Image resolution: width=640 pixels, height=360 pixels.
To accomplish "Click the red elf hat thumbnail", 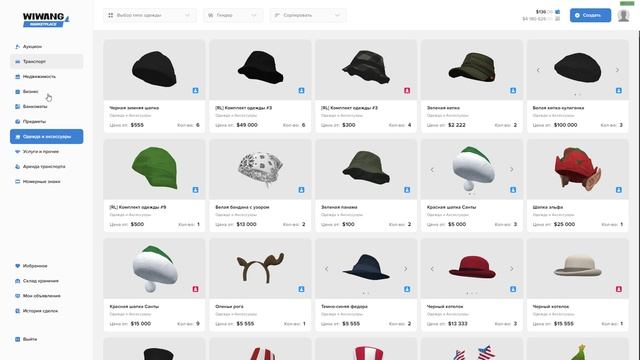I will (x=578, y=169).
